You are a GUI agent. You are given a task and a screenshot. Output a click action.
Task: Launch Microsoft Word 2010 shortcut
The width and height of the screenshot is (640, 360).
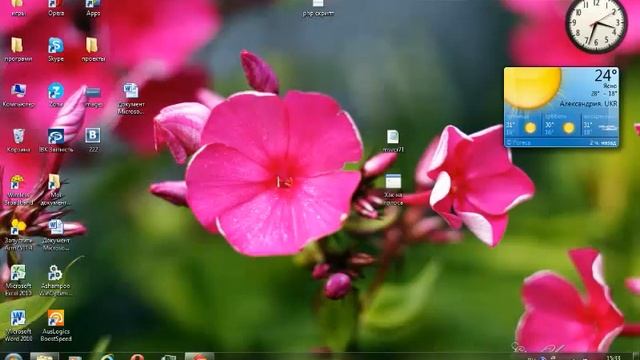(18, 326)
